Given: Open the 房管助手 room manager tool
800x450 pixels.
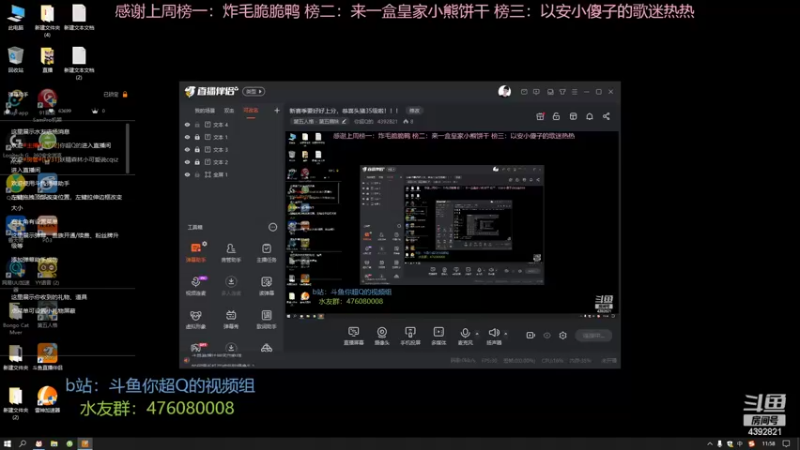Looking at the screenshot, I should tap(231, 252).
